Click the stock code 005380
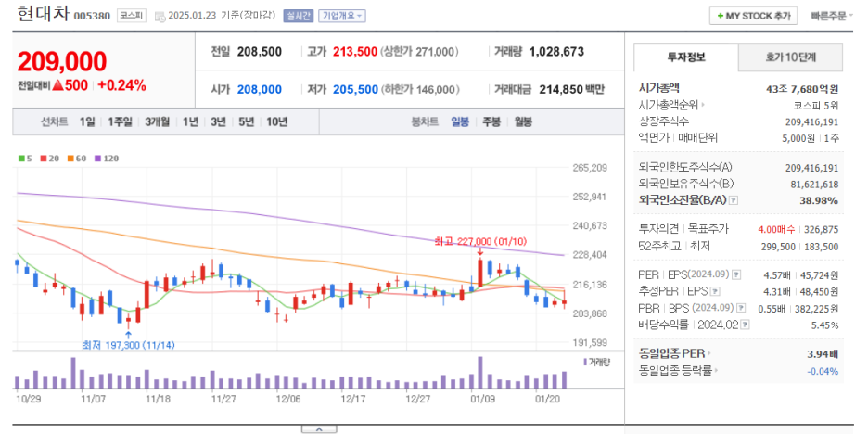868x434 pixels. [x=93, y=16]
